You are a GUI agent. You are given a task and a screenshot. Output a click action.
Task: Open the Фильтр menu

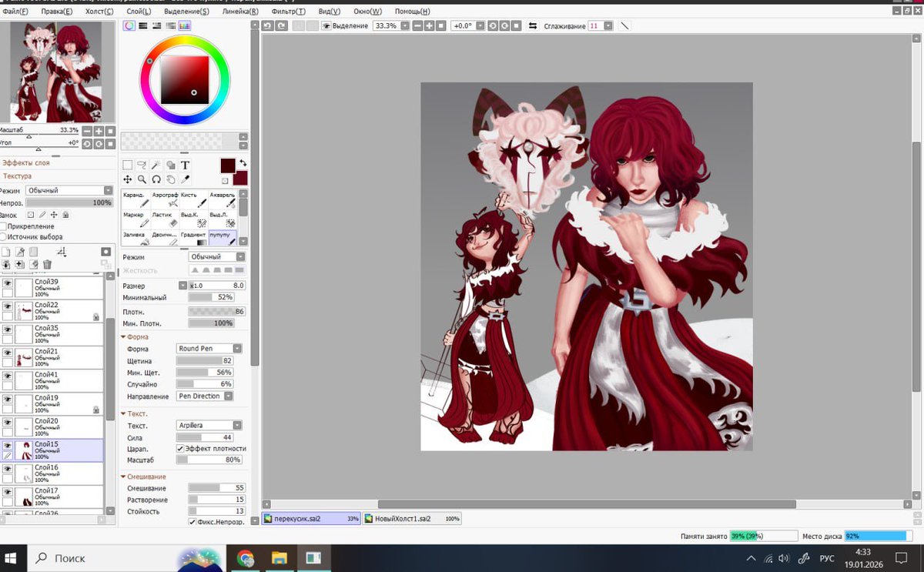(290, 12)
